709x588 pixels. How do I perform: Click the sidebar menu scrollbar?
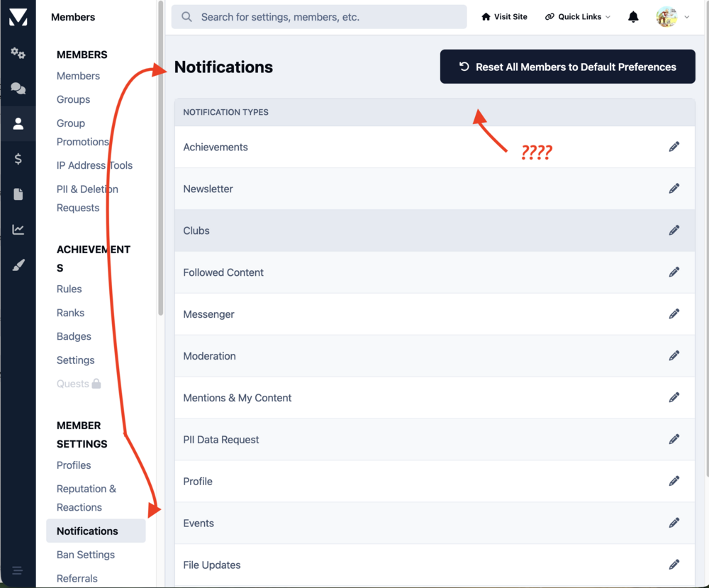[160, 158]
